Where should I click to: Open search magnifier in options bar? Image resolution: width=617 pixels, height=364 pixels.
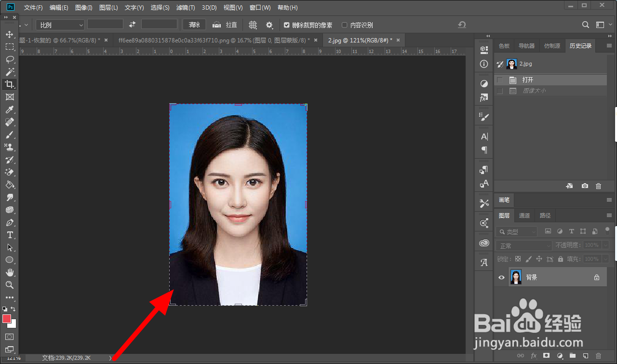coord(586,25)
